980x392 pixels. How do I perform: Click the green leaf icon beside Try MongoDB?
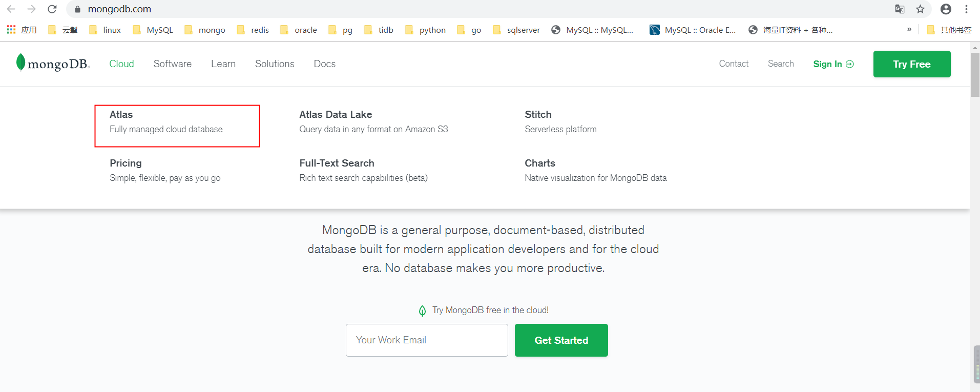tap(422, 311)
